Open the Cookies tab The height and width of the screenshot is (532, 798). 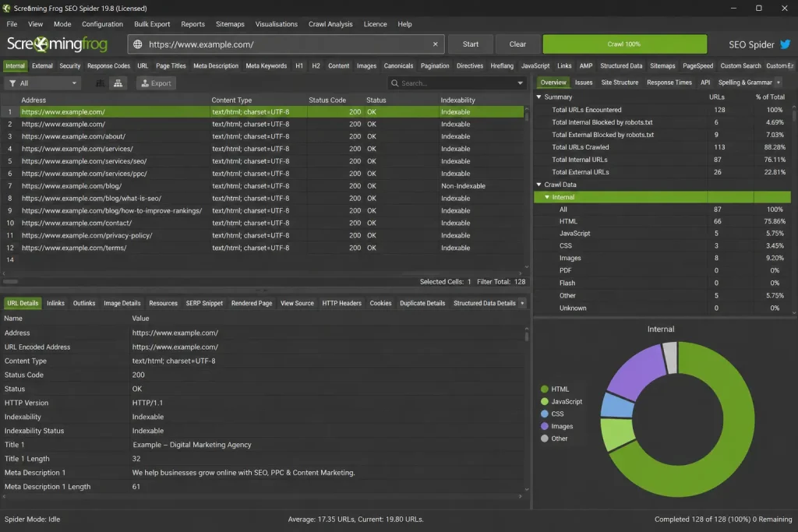(x=380, y=303)
